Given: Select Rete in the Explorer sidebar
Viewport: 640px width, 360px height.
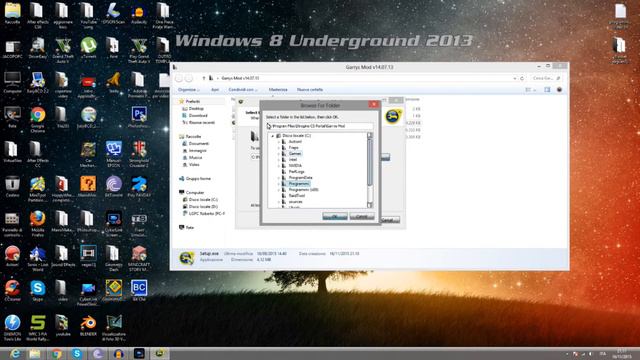Looking at the screenshot, I should (190, 227).
